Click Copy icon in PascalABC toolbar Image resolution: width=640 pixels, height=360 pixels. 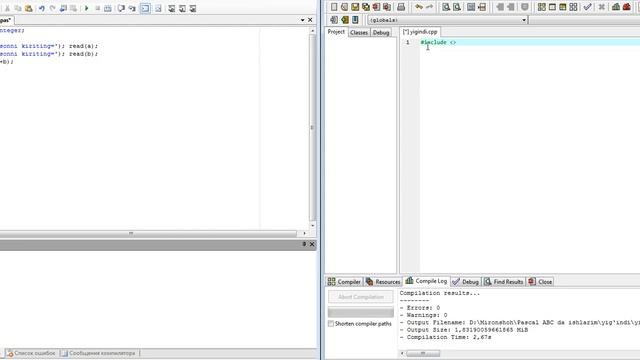(x=18, y=8)
